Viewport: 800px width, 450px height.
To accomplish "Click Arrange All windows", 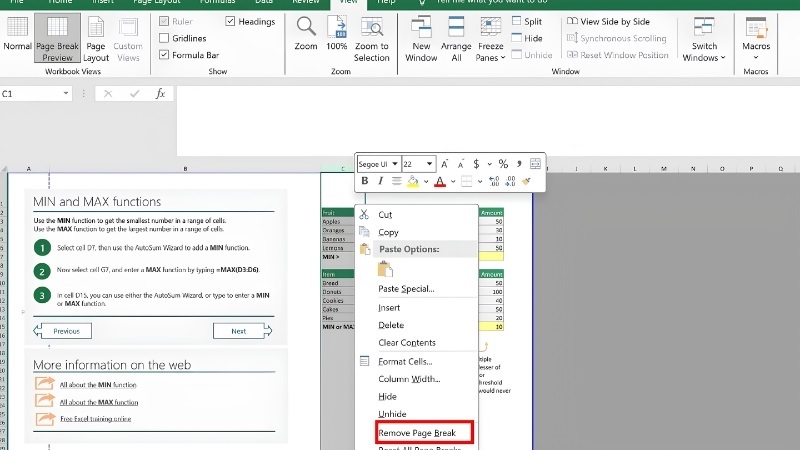I will 456,38.
